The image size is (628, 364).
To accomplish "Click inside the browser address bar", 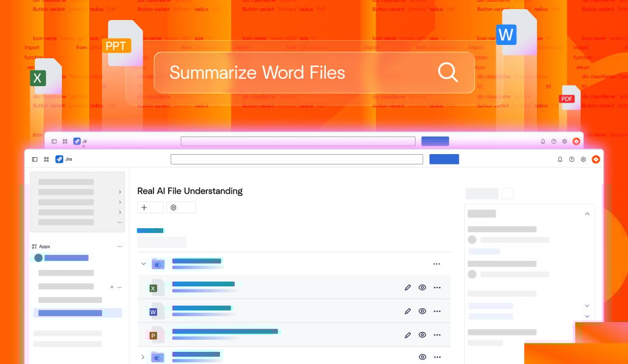I will [x=297, y=158].
